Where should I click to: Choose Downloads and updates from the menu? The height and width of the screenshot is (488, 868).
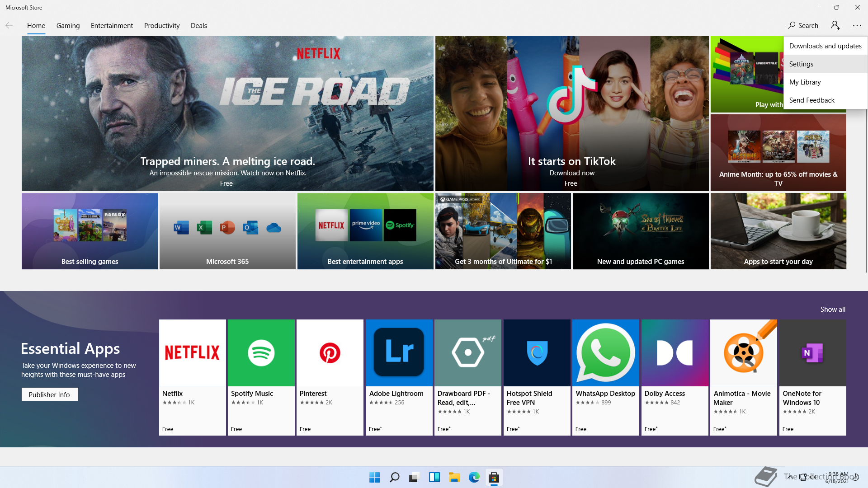[x=825, y=46]
